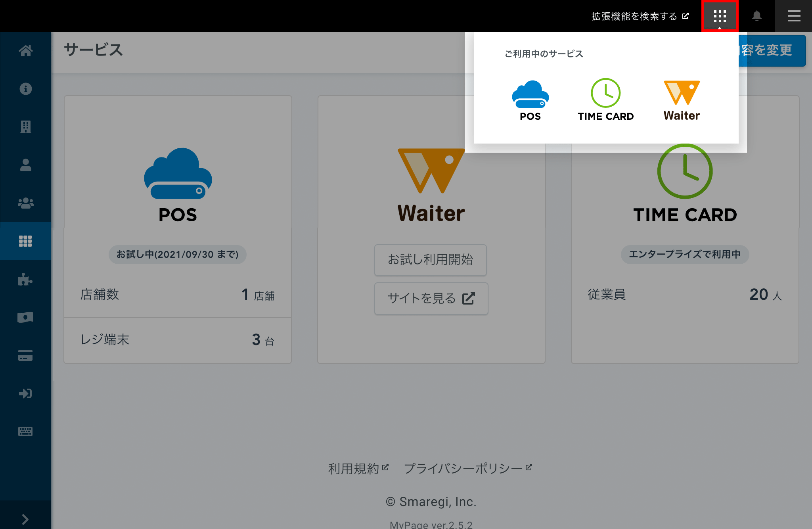Select the services grid icon in the sidebar
The width and height of the screenshot is (812, 529).
point(25,241)
